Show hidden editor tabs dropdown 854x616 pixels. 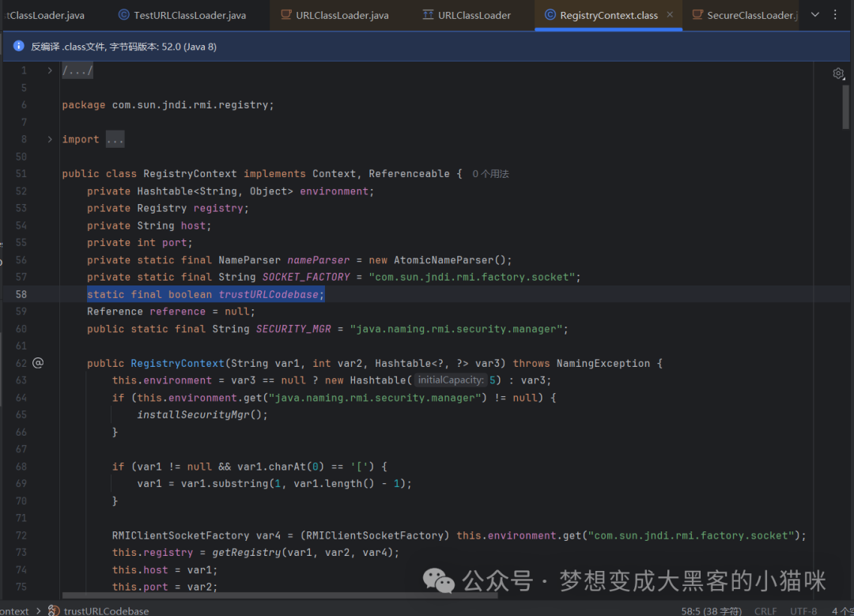tap(814, 15)
